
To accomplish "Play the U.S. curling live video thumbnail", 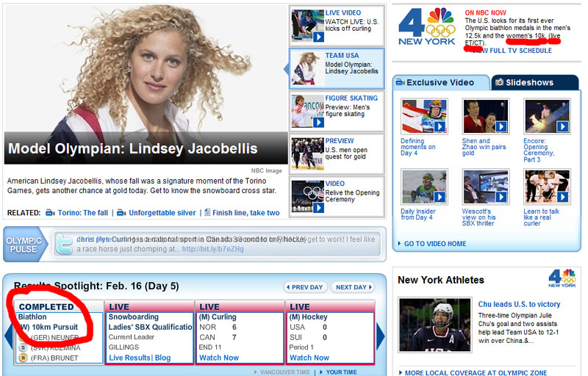I will pos(307,26).
